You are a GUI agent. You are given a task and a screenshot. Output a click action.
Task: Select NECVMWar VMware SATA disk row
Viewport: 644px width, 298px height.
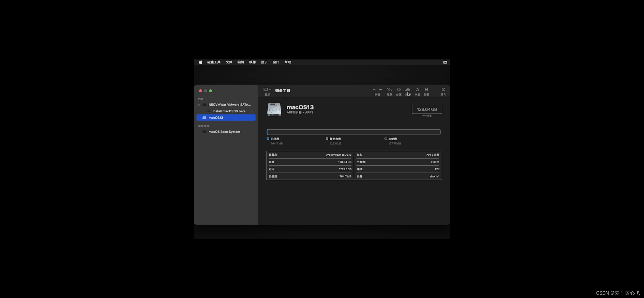[x=226, y=105]
